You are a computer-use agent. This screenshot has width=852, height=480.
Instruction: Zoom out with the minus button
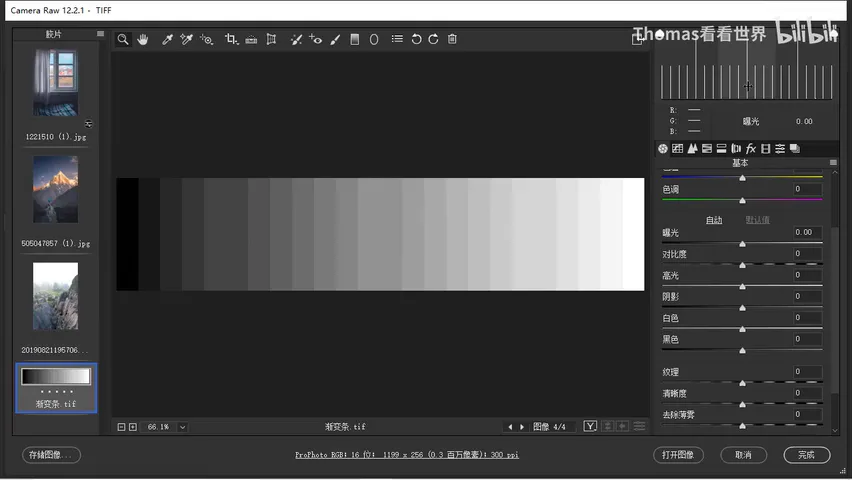pos(121,427)
